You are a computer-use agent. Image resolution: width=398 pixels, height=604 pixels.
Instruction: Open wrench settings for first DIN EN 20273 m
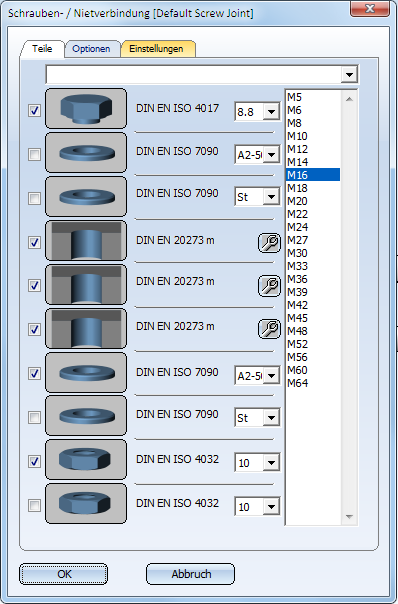(269, 243)
